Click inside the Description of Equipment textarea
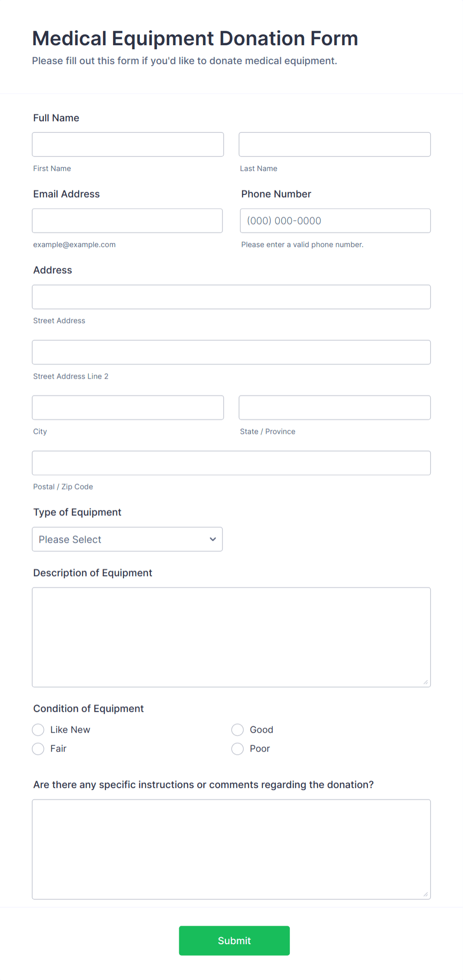463x980 pixels. (x=231, y=637)
